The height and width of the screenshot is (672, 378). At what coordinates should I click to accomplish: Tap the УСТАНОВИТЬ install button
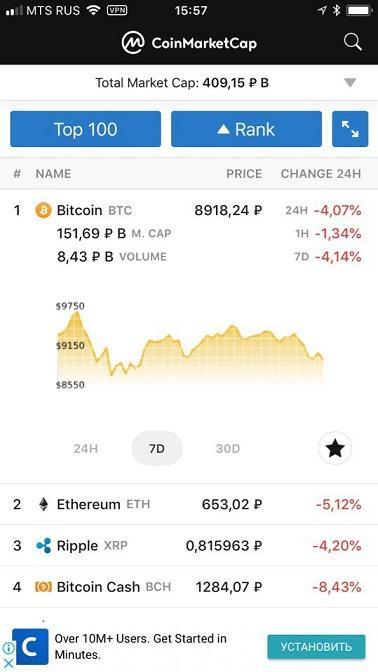pyautogui.click(x=317, y=647)
